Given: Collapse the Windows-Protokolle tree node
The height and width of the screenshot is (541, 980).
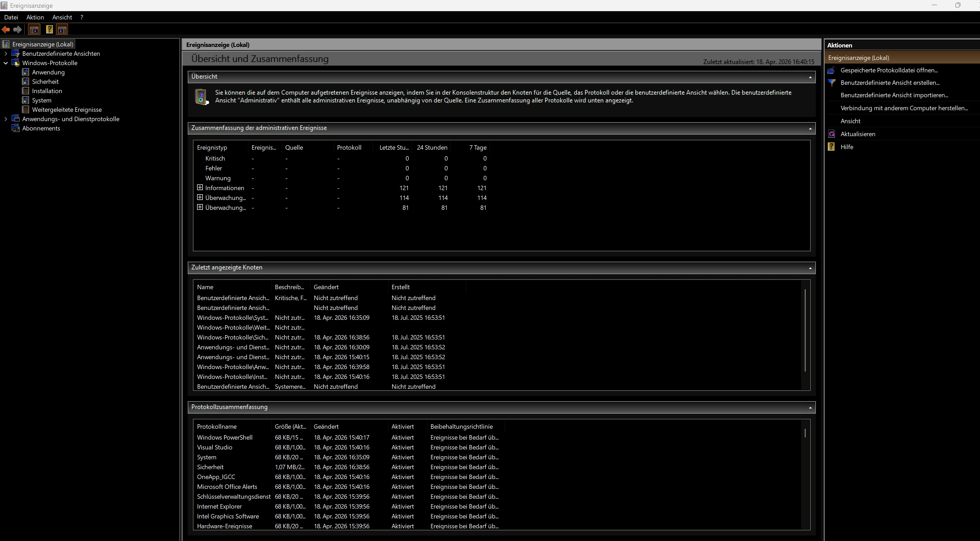Looking at the screenshot, I should pyautogui.click(x=6, y=63).
